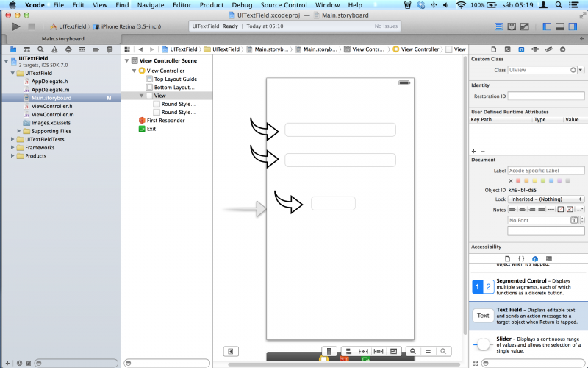Open the Debug menu

(x=242, y=5)
